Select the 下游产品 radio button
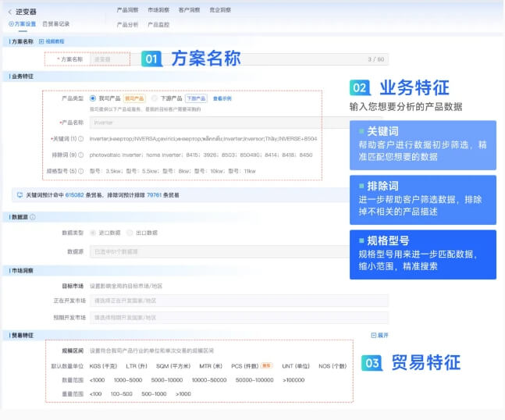 [x=155, y=99]
